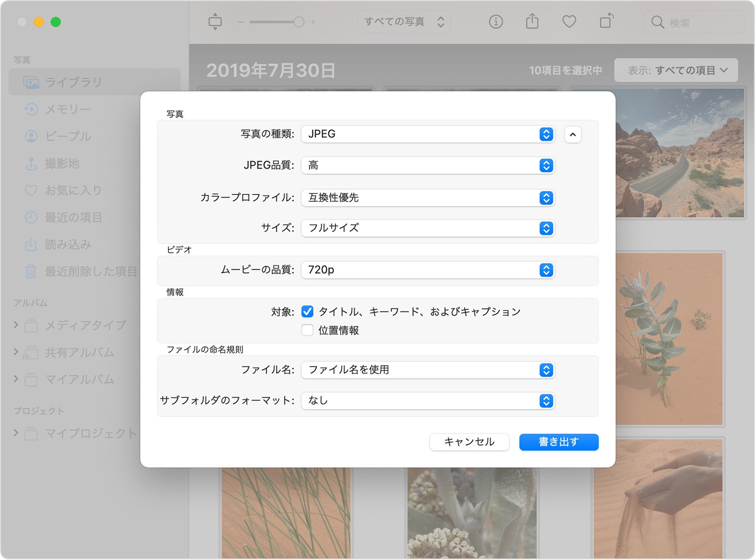This screenshot has height=560, width=755.
Task: Collapse export options with the chevron button
Action: [x=573, y=134]
